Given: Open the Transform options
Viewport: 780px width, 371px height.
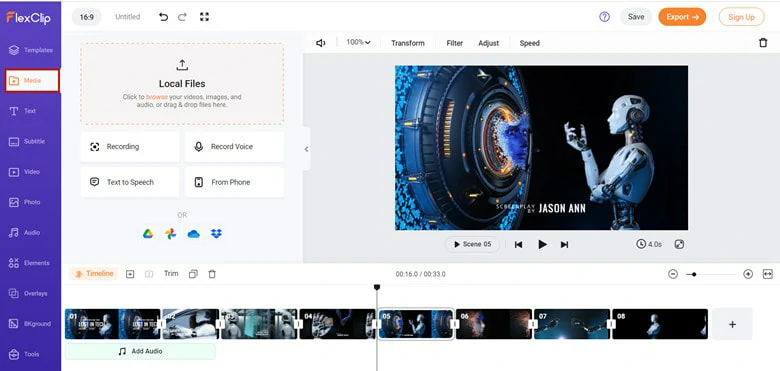Looking at the screenshot, I should tap(408, 43).
